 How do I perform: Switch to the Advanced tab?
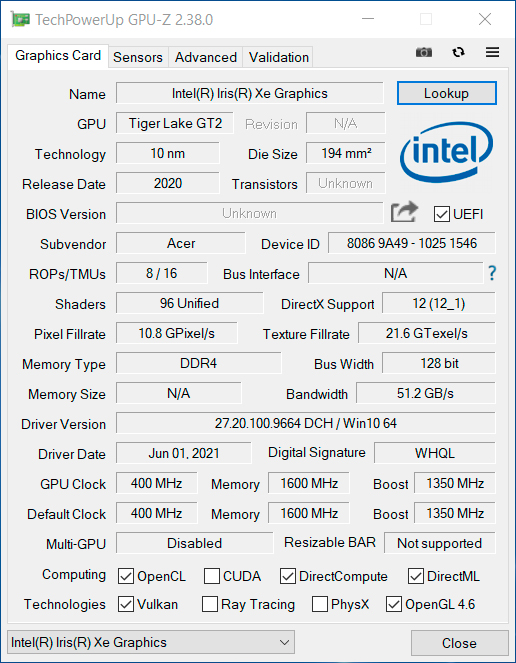206,57
